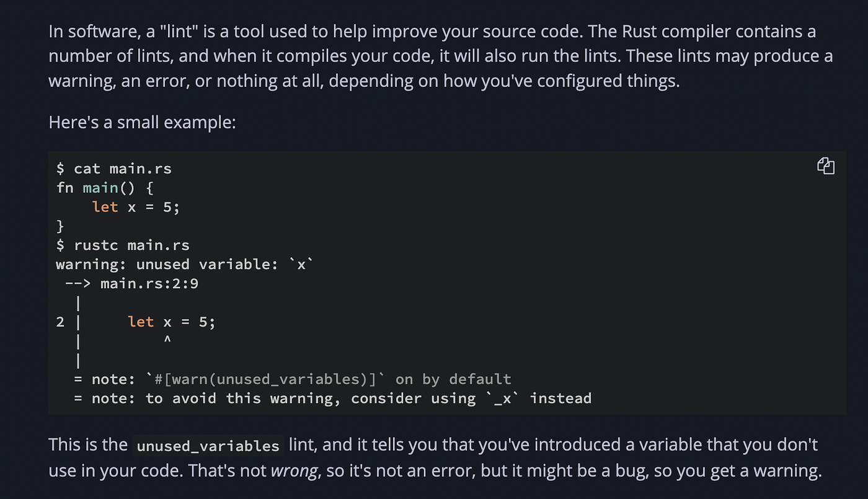Click the orange 'let' keyword under fn main
The image size is (868, 499).
(x=105, y=206)
